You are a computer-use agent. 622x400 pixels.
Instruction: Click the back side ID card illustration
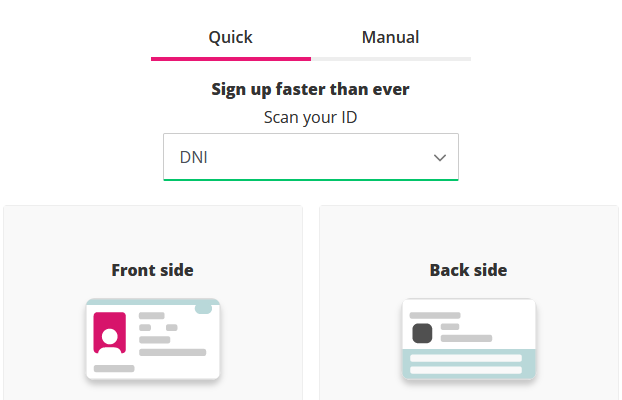pos(469,339)
